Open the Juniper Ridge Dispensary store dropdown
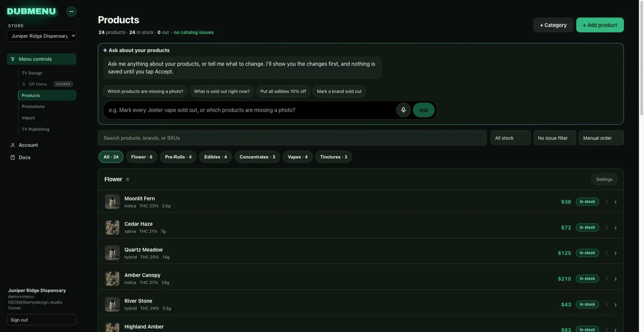The image size is (644, 332). click(41, 36)
